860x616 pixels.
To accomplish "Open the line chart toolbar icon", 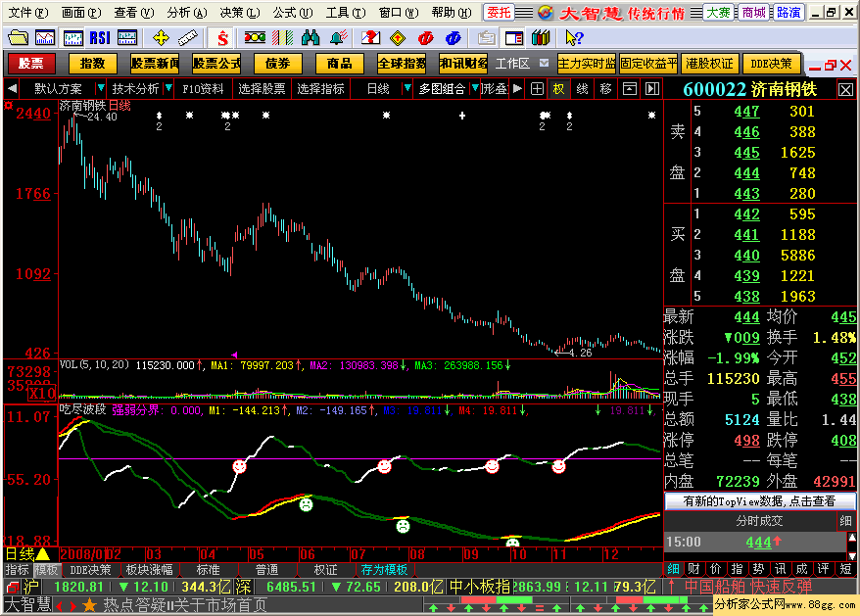I will [45, 38].
